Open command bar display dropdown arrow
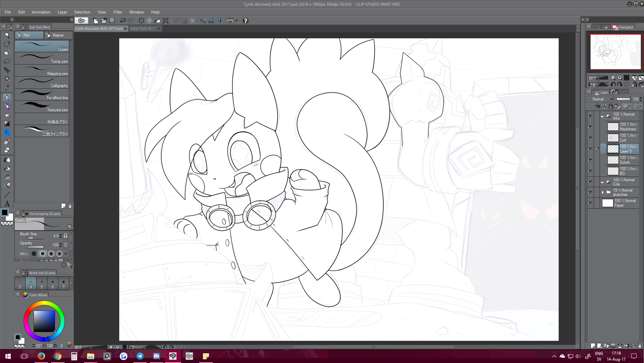644x363 pixels. [x=236, y=21]
